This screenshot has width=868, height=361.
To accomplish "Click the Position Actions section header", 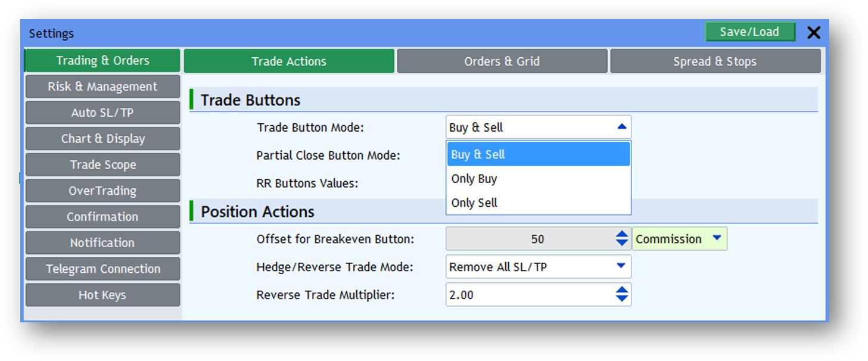I will [257, 211].
